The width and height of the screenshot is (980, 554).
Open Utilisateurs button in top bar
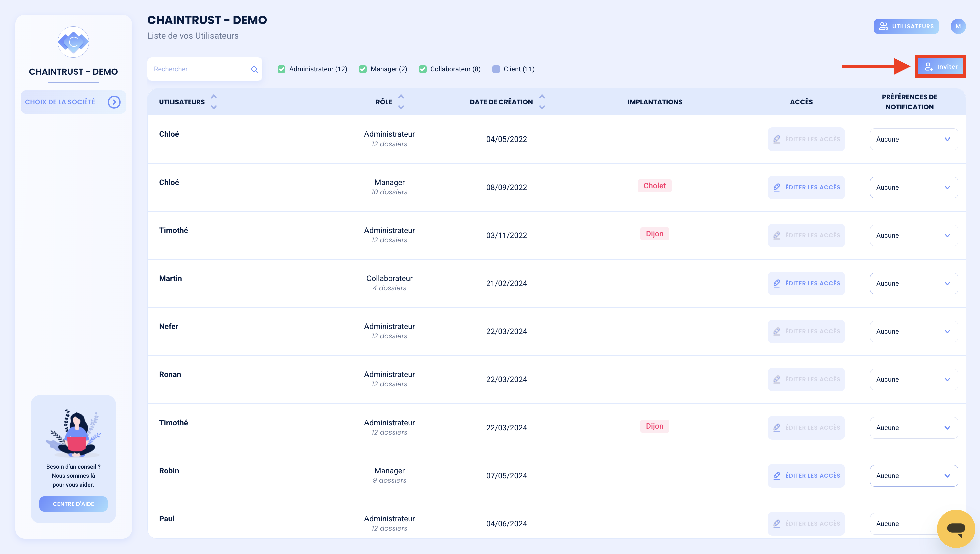point(906,26)
